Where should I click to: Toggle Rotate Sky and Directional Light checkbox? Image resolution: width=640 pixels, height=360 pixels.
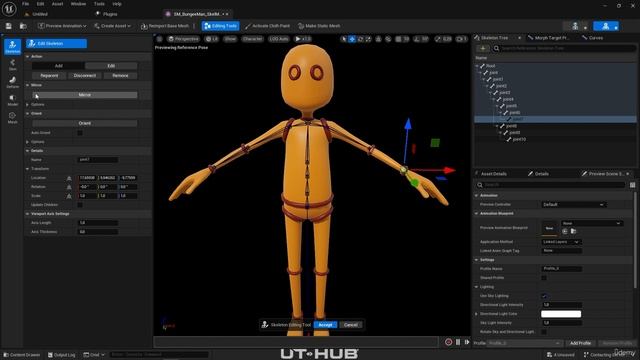point(544,332)
